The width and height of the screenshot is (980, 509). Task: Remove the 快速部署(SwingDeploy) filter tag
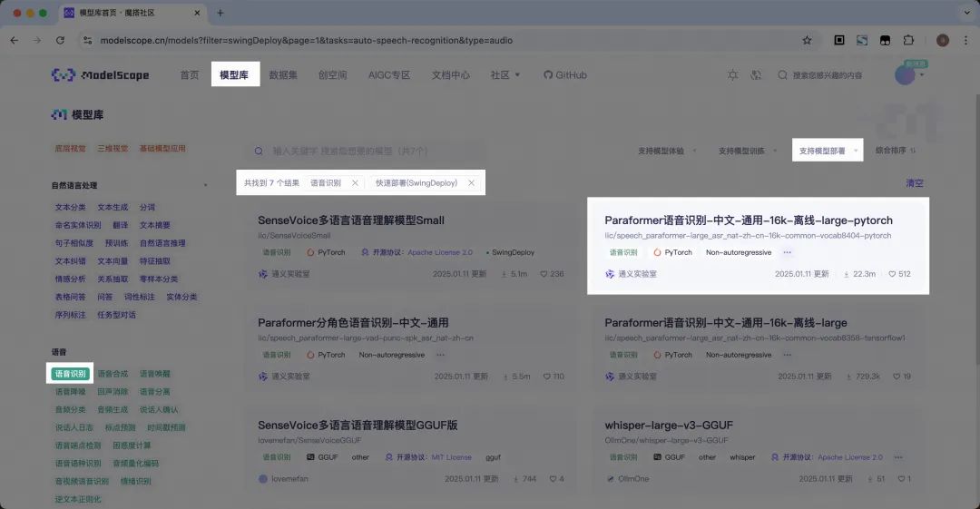click(471, 183)
